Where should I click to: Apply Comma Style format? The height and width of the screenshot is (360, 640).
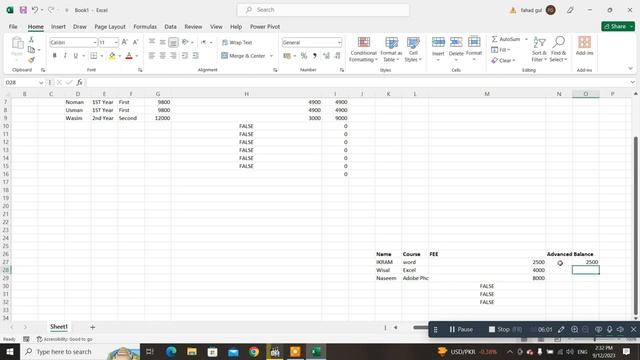point(315,56)
